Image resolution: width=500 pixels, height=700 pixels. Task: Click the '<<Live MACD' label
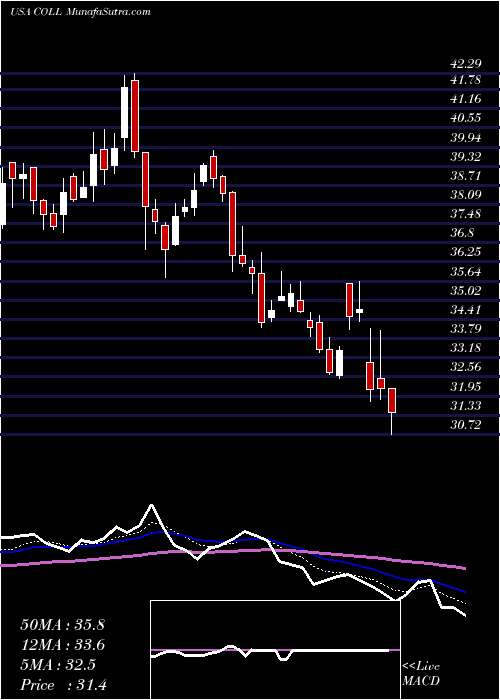[421, 674]
